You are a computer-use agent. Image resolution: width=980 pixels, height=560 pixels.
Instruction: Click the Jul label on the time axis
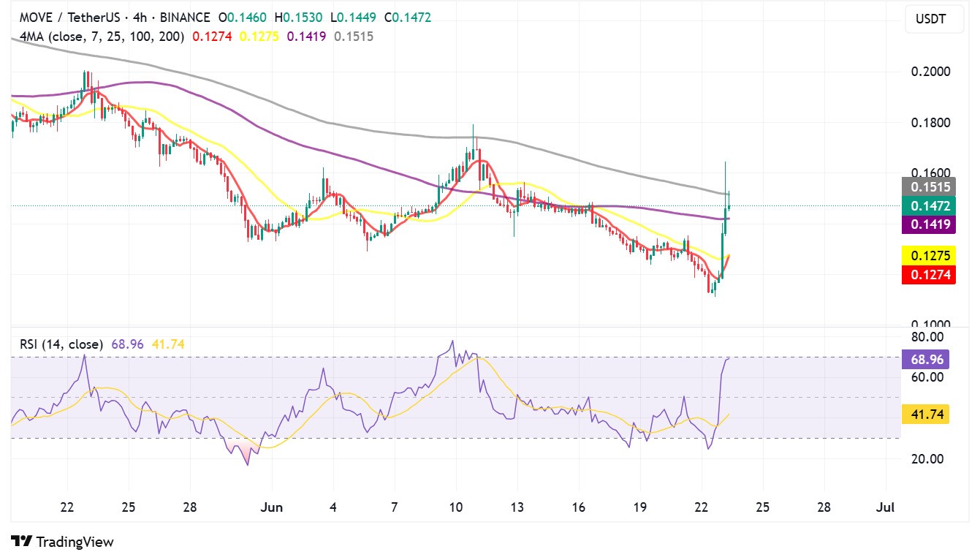pyautogui.click(x=886, y=506)
